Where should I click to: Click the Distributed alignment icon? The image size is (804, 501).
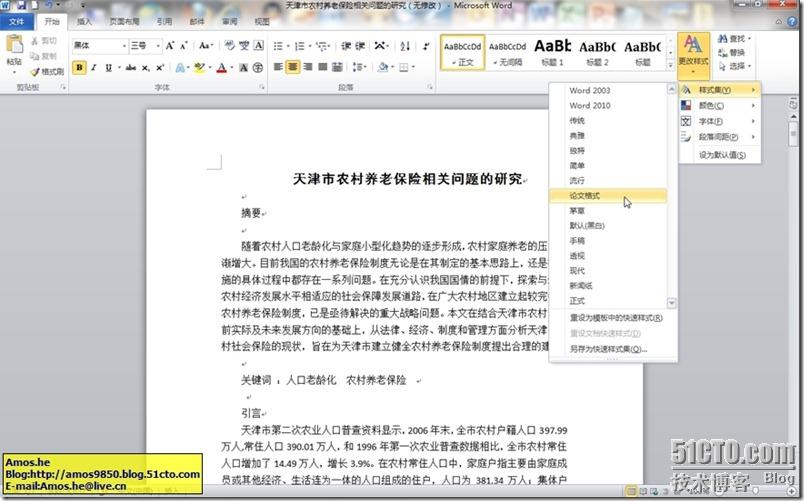click(x=337, y=67)
